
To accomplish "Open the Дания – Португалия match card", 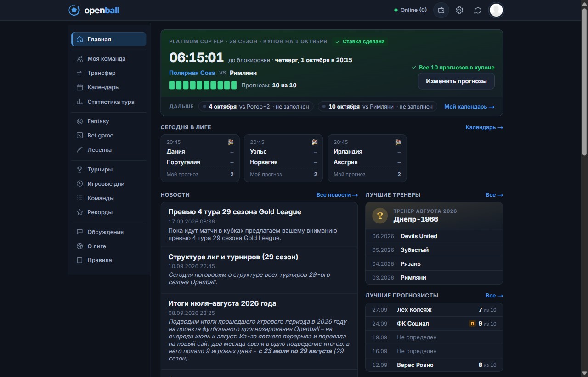I will click(x=200, y=158).
